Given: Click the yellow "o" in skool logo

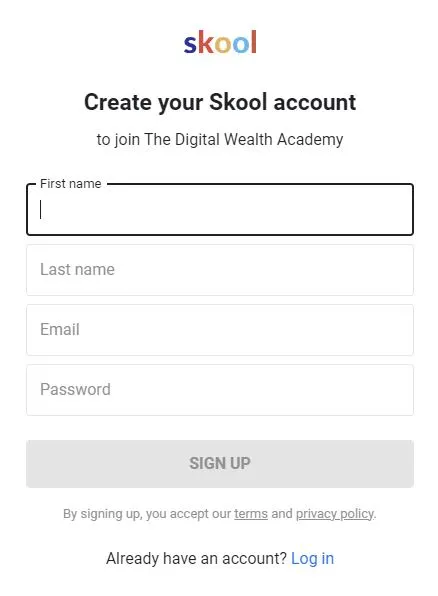Looking at the screenshot, I should 223,44.
